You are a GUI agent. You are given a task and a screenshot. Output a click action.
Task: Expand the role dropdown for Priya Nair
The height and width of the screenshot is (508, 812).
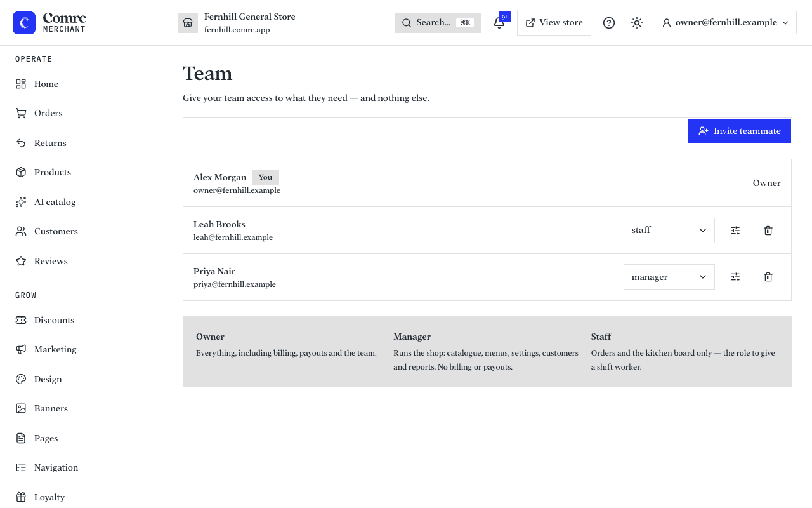coord(669,277)
